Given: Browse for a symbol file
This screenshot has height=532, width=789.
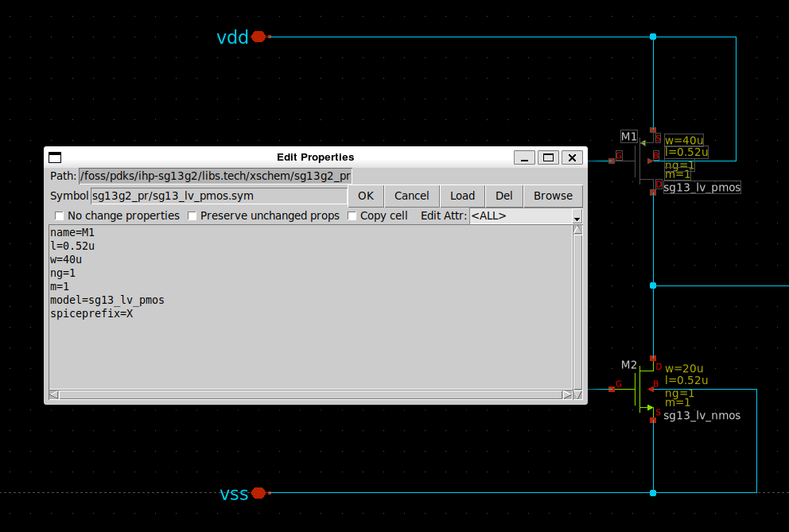Looking at the screenshot, I should (x=553, y=196).
